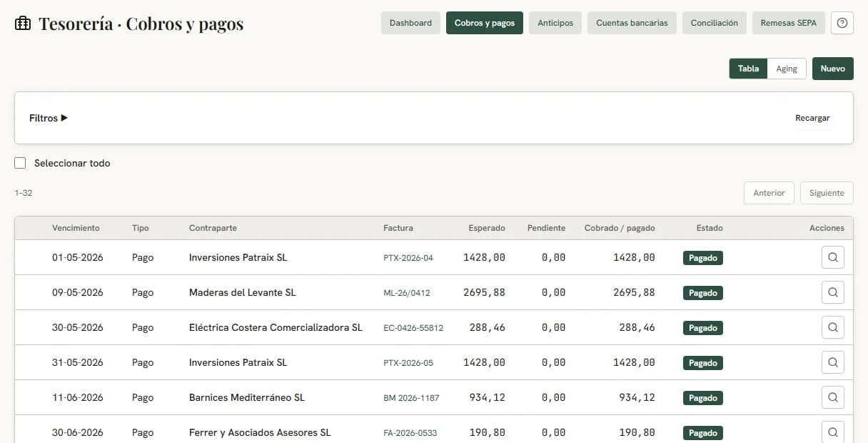Screen dimensions: 868x443
Task: Go to the Dashboard tab
Action: point(410,23)
